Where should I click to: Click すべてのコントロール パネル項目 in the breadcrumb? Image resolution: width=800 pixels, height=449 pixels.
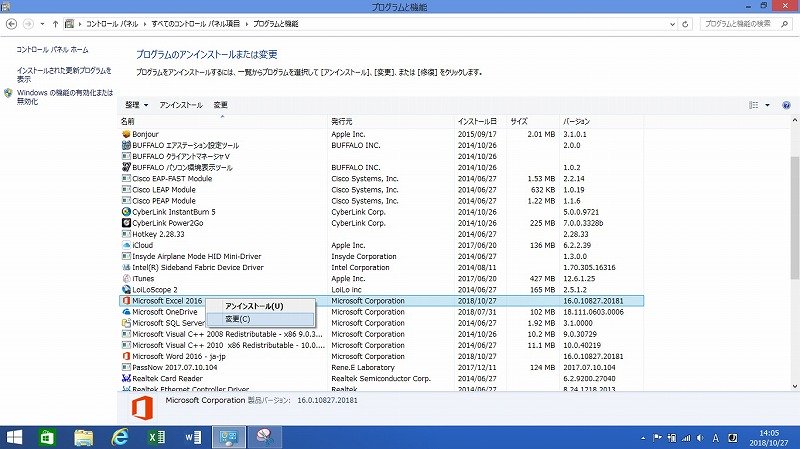(195, 24)
